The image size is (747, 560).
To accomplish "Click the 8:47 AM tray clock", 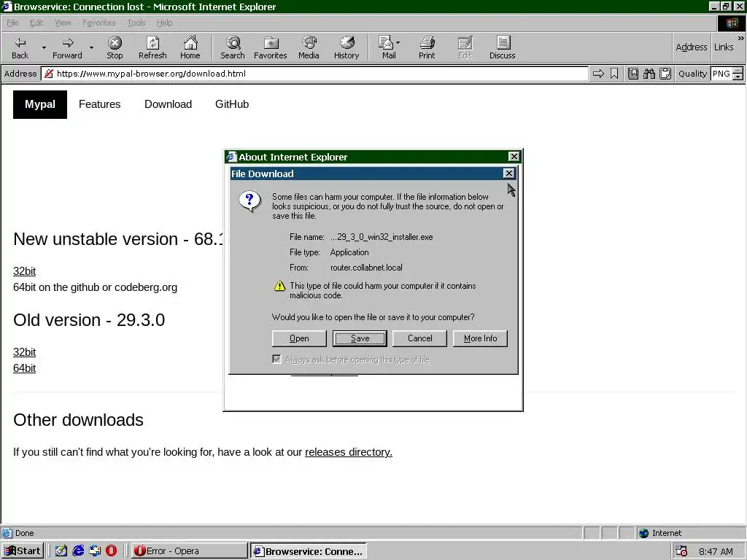I will pyautogui.click(x=716, y=551).
